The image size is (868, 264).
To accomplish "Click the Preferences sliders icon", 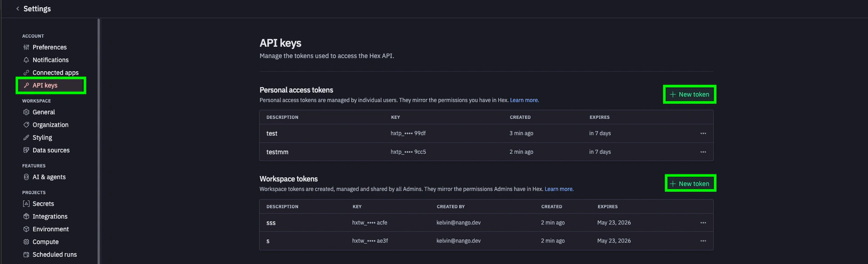I will pyautogui.click(x=26, y=47).
